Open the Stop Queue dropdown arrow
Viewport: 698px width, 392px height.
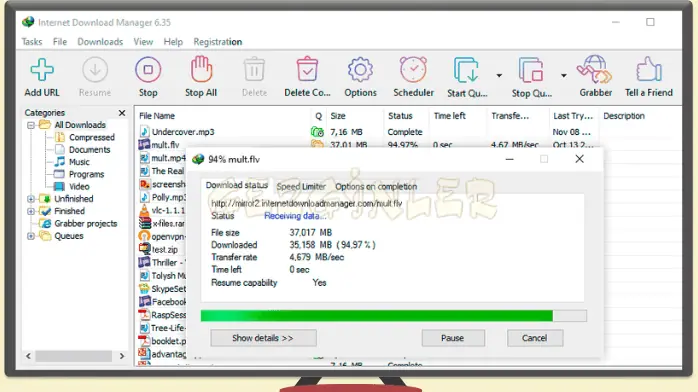(x=564, y=76)
